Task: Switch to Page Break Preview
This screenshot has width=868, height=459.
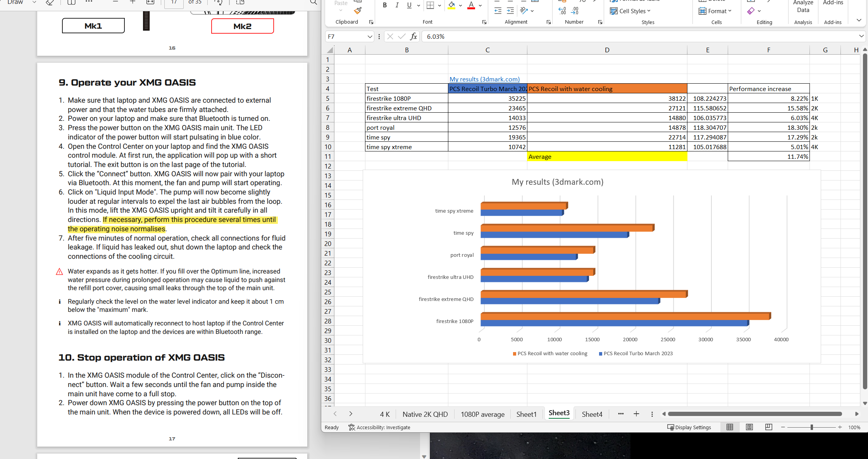Action: coord(769,427)
